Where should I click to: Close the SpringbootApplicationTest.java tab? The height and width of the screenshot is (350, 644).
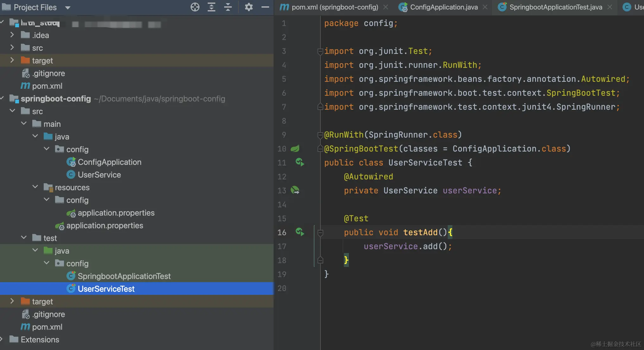pos(609,7)
